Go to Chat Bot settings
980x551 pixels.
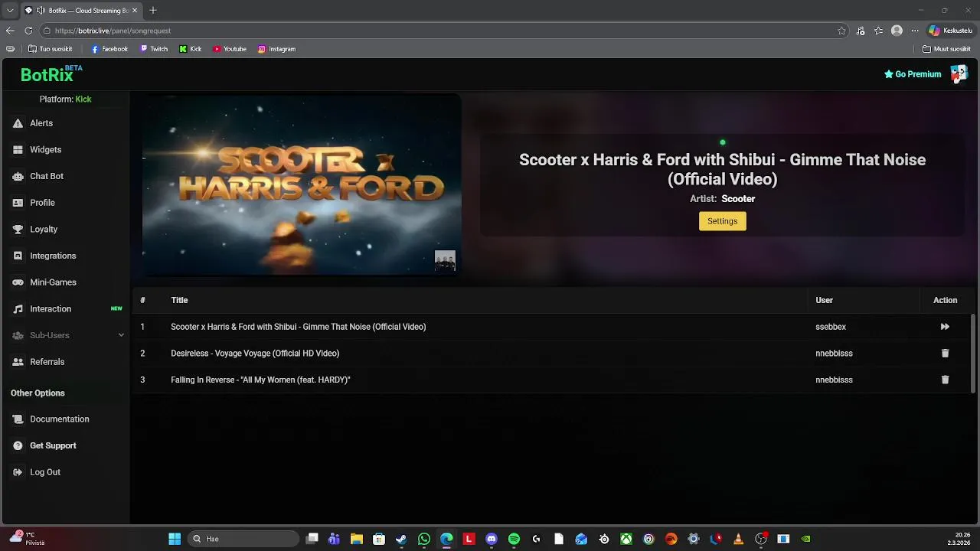coord(46,176)
